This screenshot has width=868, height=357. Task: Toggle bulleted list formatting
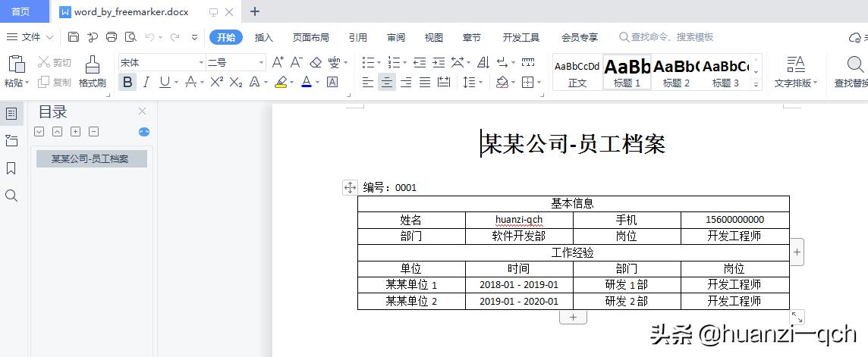(368, 62)
